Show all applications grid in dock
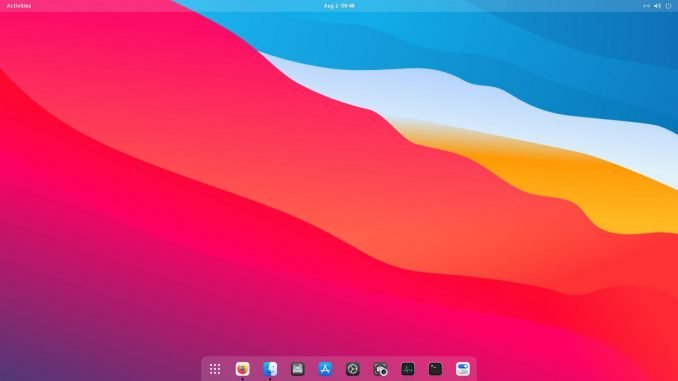The width and height of the screenshot is (678, 381). pos(215,369)
